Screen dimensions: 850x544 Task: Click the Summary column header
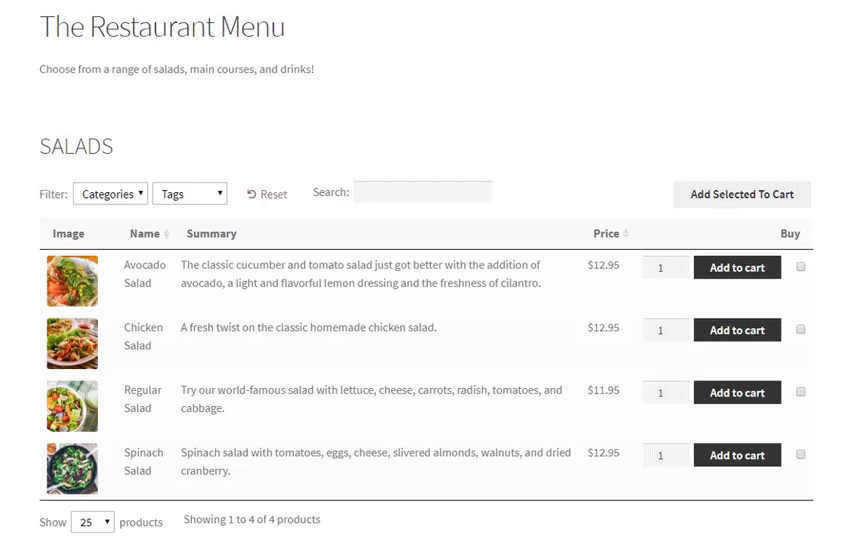(x=211, y=234)
